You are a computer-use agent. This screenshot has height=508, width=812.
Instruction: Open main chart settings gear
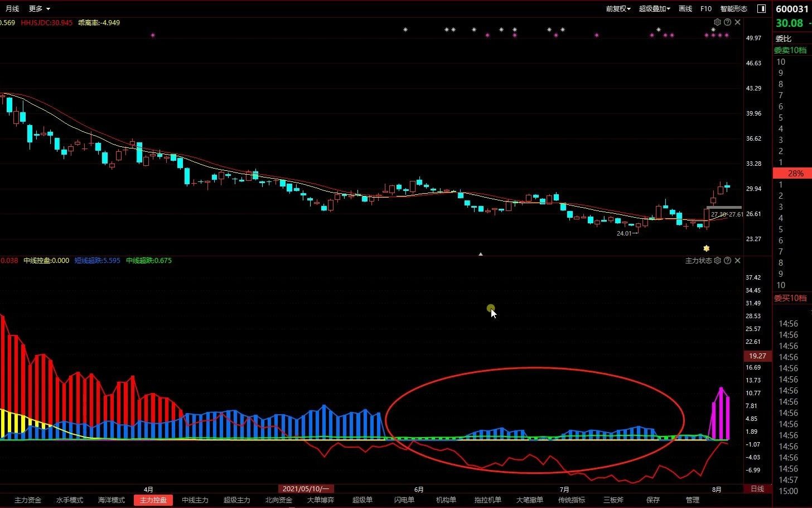tap(717, 22)
